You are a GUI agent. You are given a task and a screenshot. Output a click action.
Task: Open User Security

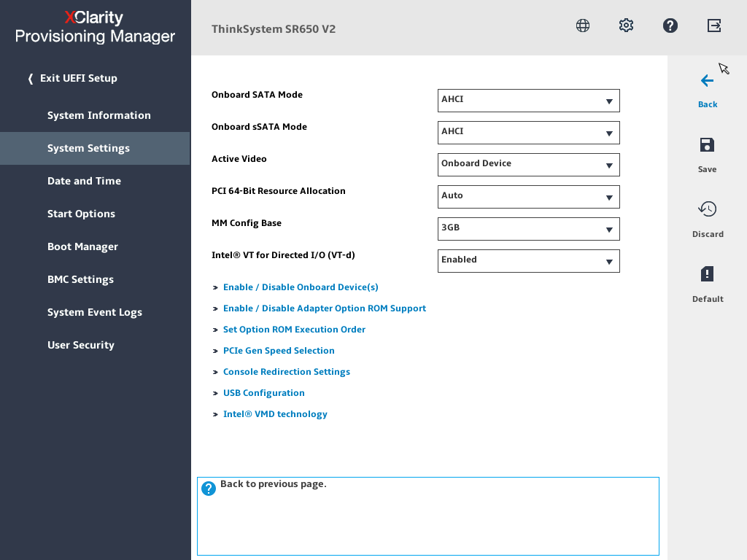pyautogui.click(x=80, y=345)
